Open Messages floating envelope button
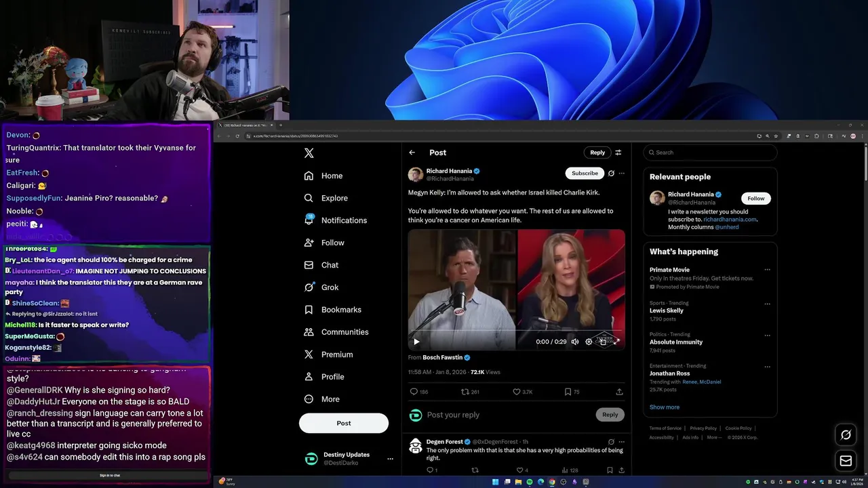The width and height of the screenshot is (868, 488). click(x=846, y=461)
